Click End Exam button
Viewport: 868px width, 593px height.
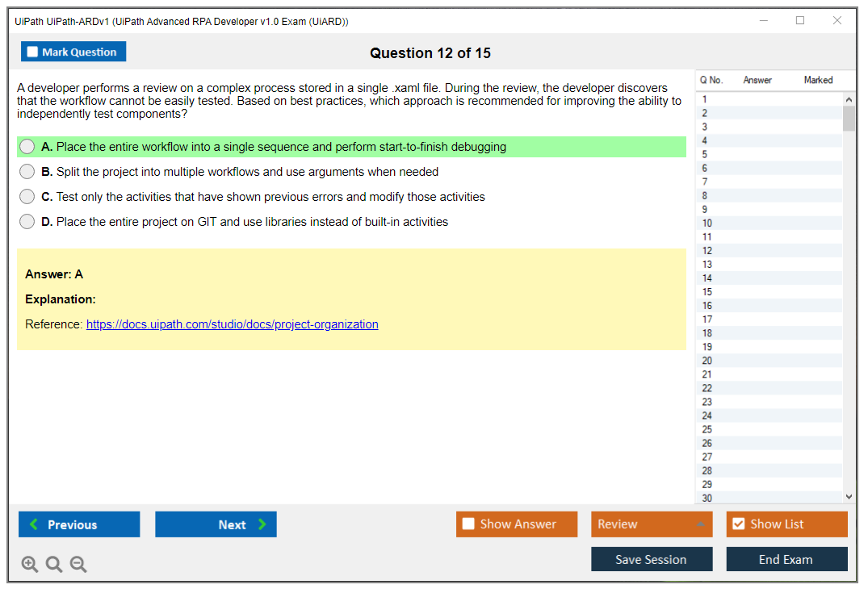(786, 559)
